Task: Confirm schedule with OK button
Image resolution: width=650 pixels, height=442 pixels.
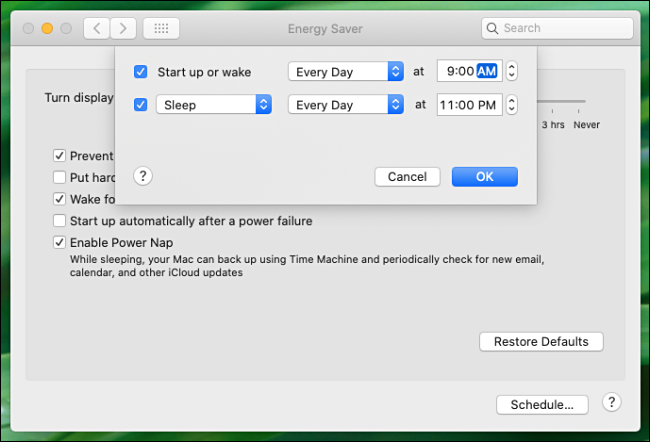Action: [x=485, y=177]
